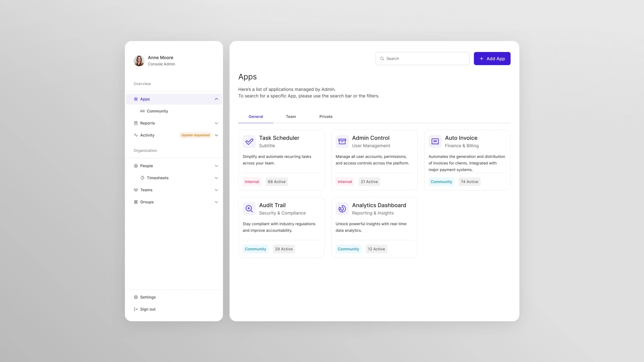Collapse the Apps section chevron
This screenshot has height=362, width=644.
pyautogui.click(x=216, y=99)
